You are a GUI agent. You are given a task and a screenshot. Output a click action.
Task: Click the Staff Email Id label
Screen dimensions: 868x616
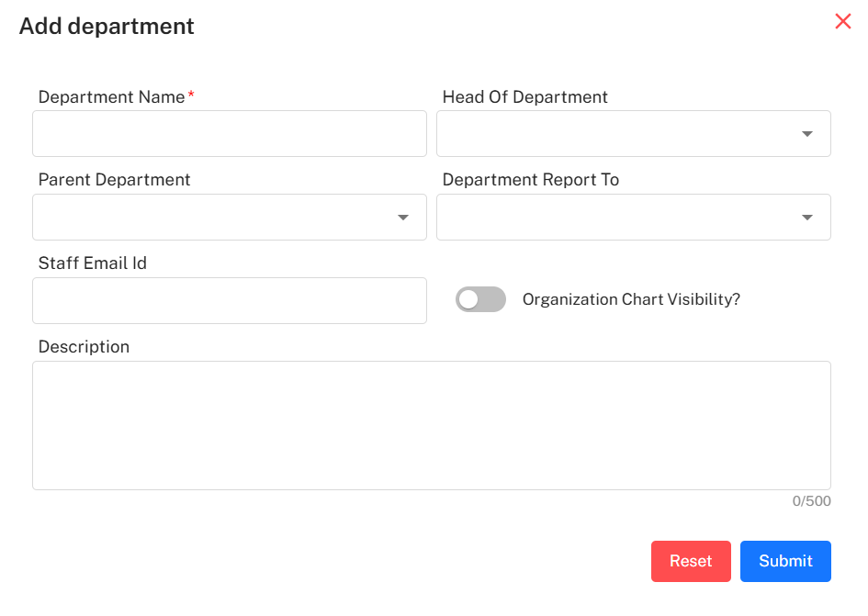click(93, 263)
